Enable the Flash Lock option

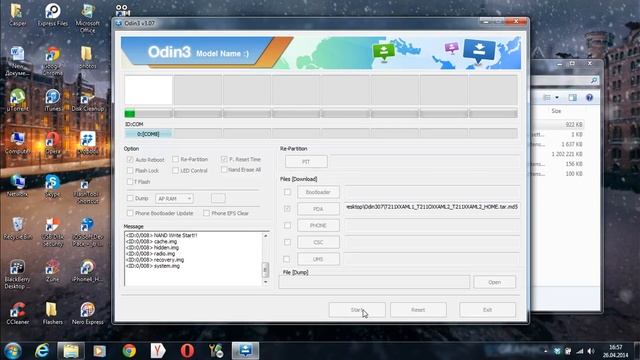(130, 170)
